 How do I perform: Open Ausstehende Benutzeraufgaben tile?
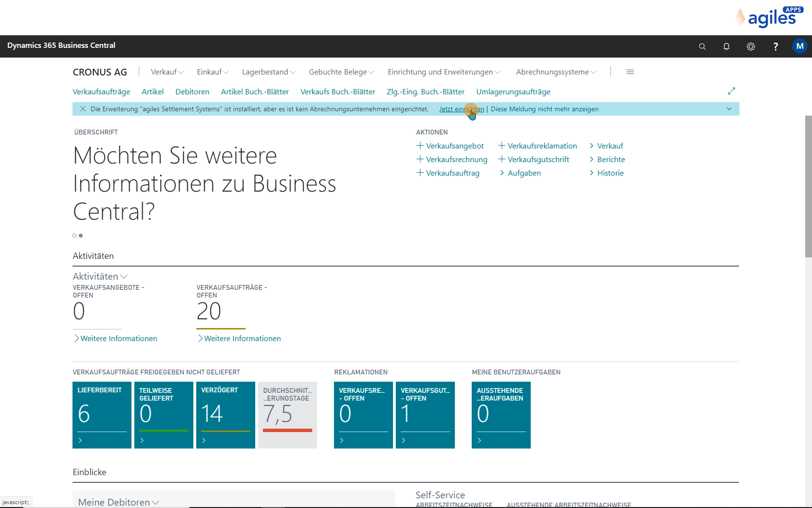click(501, 415)
